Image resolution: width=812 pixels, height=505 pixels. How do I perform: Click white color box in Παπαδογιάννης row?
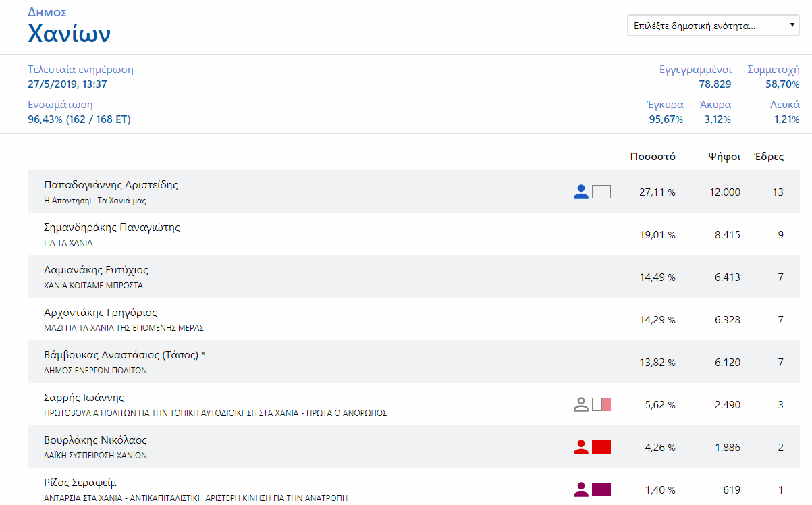pyautogui.click(x=601, y=192)
